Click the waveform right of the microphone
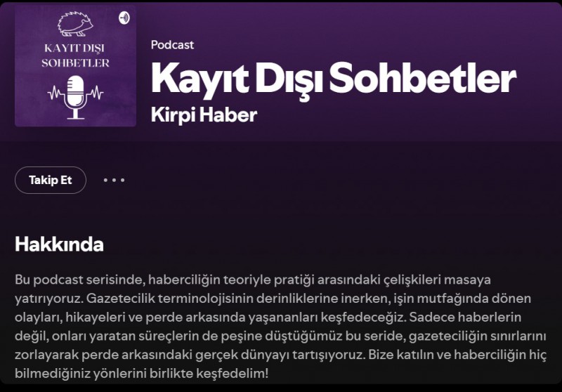 tap(95, 93)
